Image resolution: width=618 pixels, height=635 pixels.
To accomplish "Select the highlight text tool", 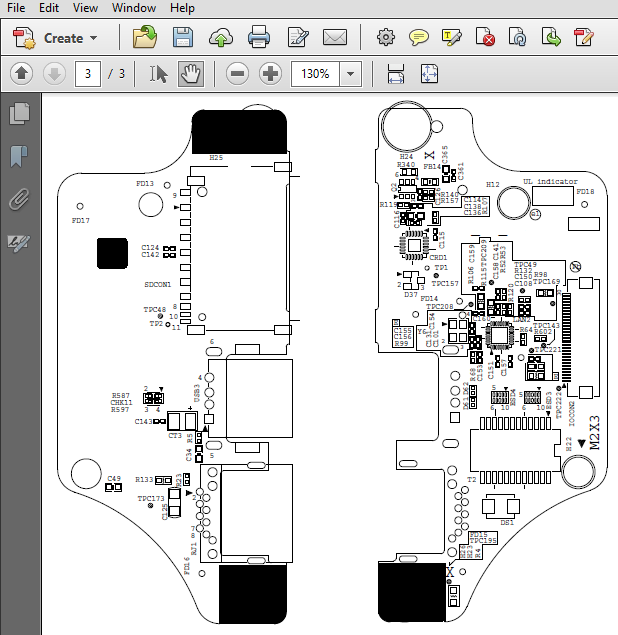I will (451, 38).
